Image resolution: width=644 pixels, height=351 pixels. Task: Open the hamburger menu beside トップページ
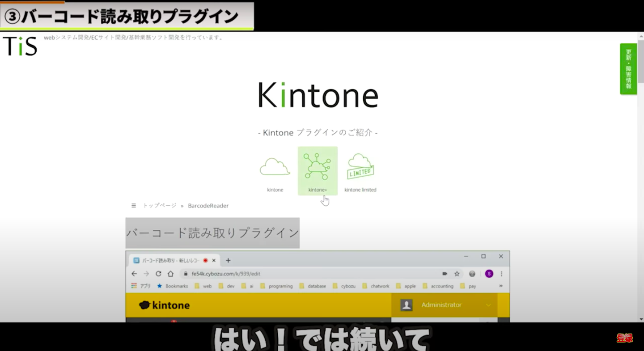pos(133,206)
